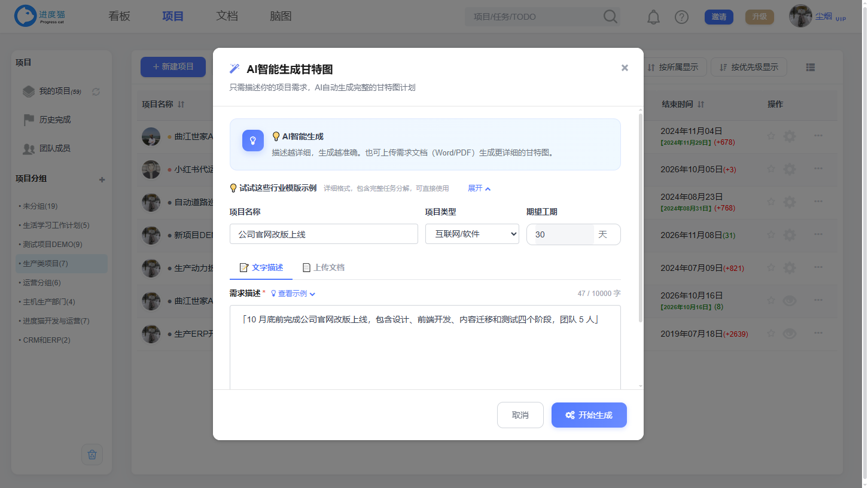Star the project ending 2026年11月08日
This screenshot has width=868, height=488.
point(771,235)
